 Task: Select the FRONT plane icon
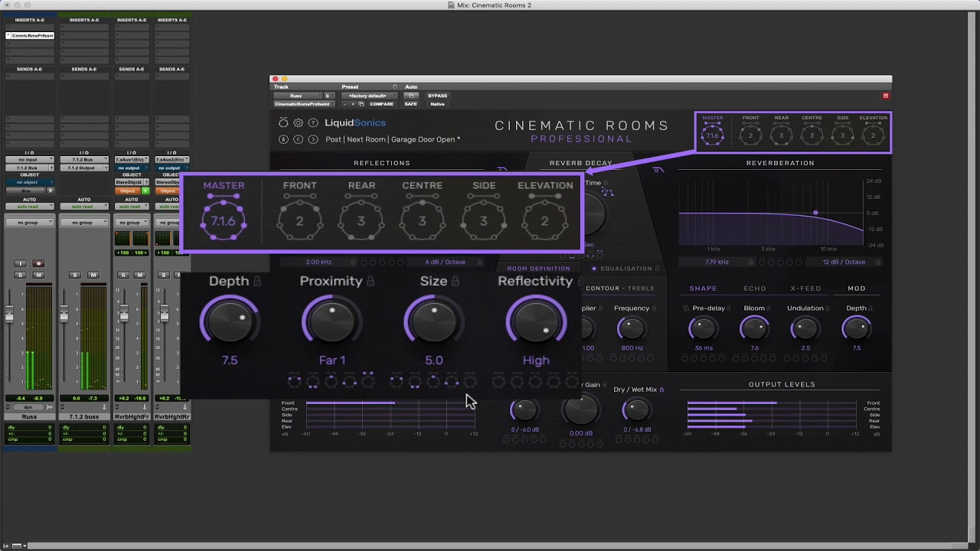click(750, 135)
